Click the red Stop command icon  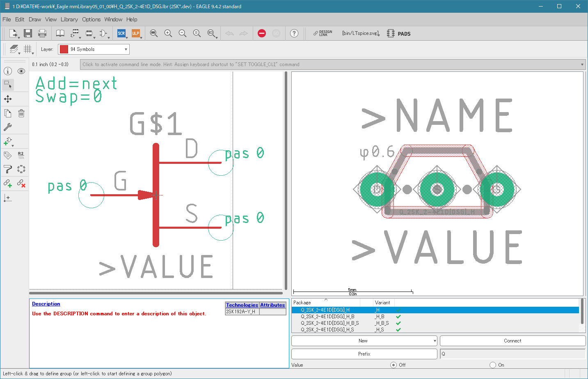(262, 34)
